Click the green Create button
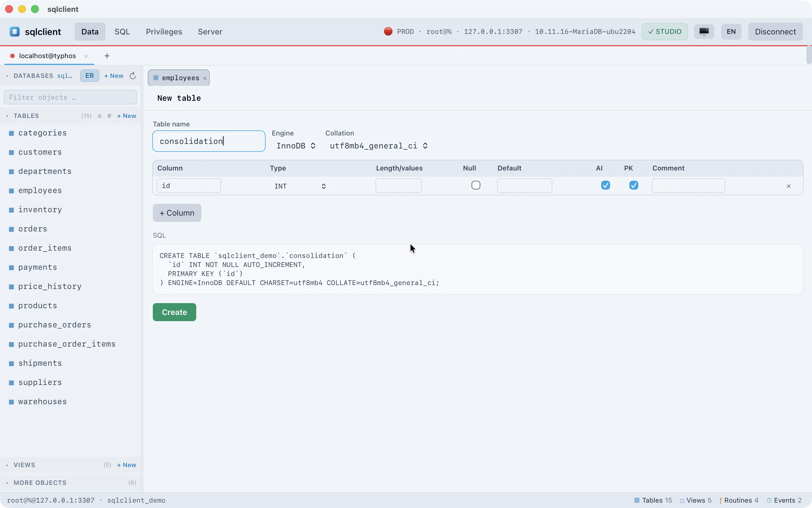Image resolution: width=812 pixels, height=508 pixels. (175, 312)
